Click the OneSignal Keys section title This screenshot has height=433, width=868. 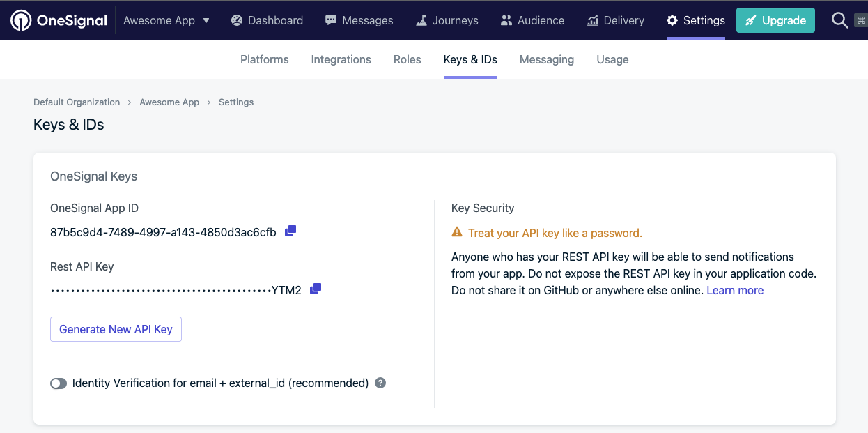pos(93,176)
